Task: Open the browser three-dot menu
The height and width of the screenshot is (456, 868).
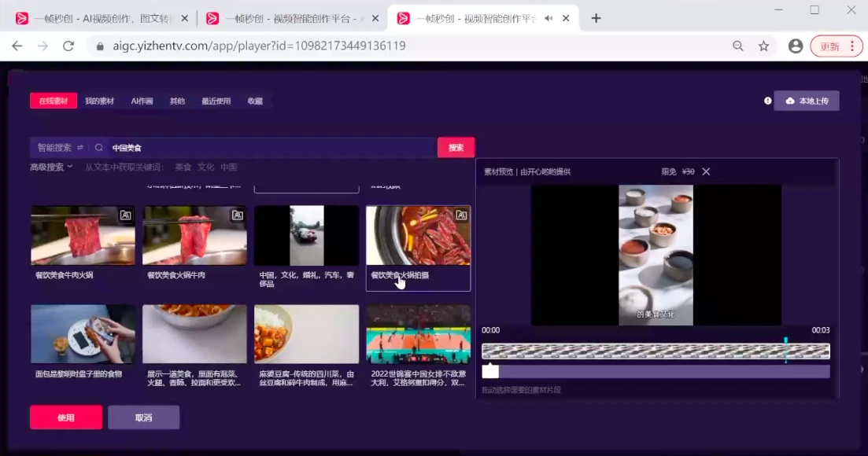Action: tap(852, 46)
